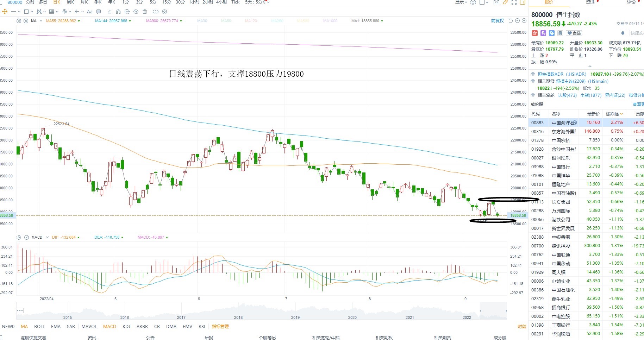Expand the MA indicator type dropdown

point(41,21)
